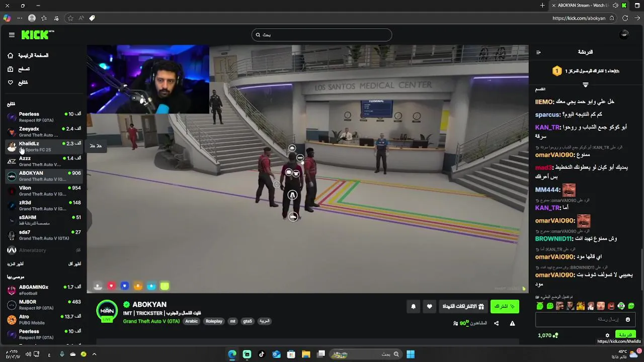The width and height of the screenshot is (644, 362).
Task: Click the green subscribe button
Action: point(505,306)
